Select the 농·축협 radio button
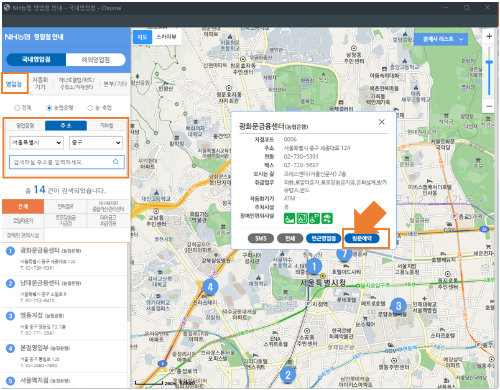 pos(90,108)
